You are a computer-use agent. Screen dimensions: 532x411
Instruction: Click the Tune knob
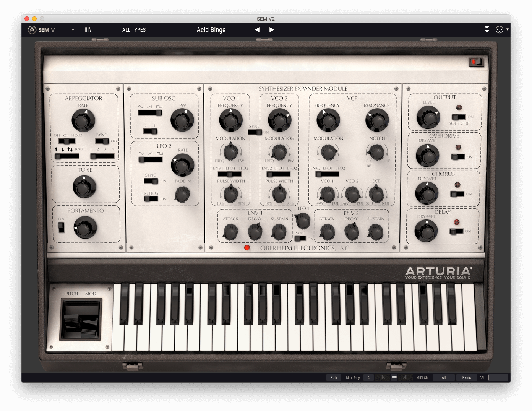coord(84,187)
